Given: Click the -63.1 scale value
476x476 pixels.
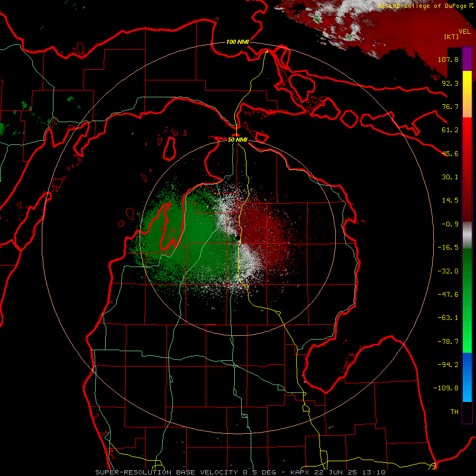Looking at the screenshot, I should pos(448,318).
